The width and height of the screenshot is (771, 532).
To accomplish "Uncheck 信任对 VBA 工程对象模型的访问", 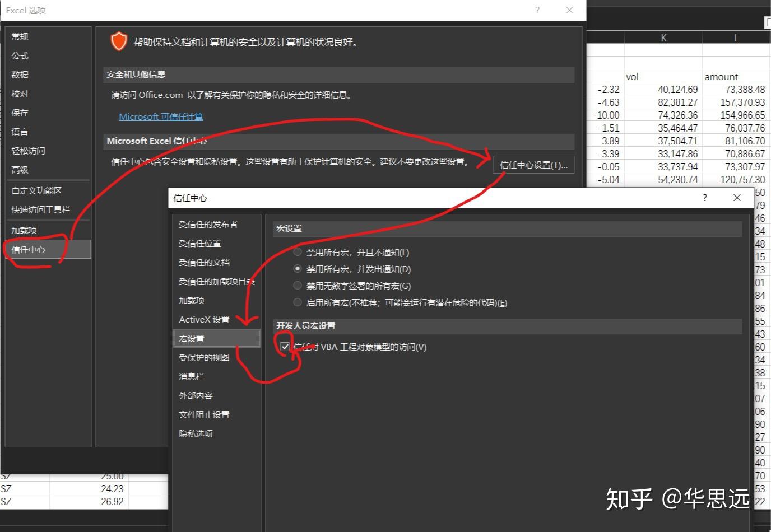I will click(286, 346).
